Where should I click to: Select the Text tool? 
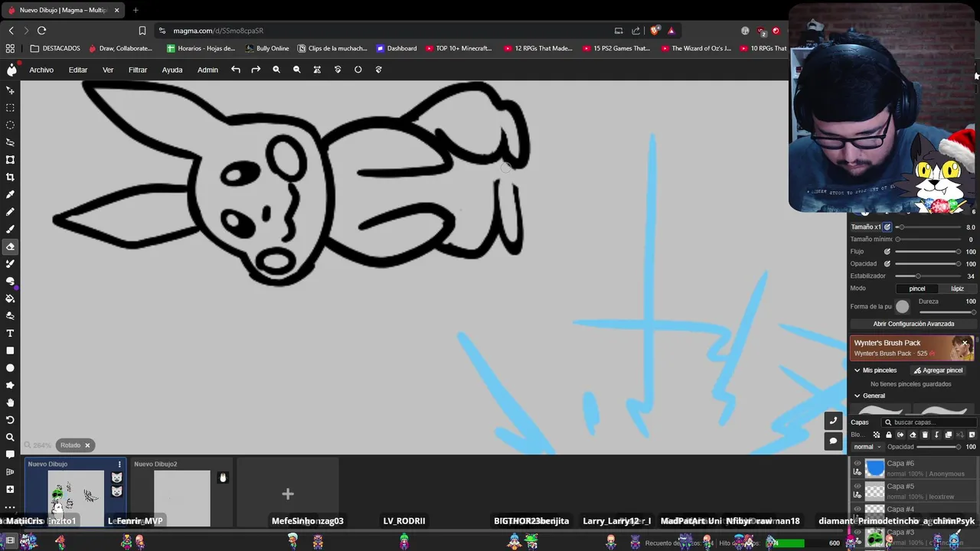click(10, 333)
